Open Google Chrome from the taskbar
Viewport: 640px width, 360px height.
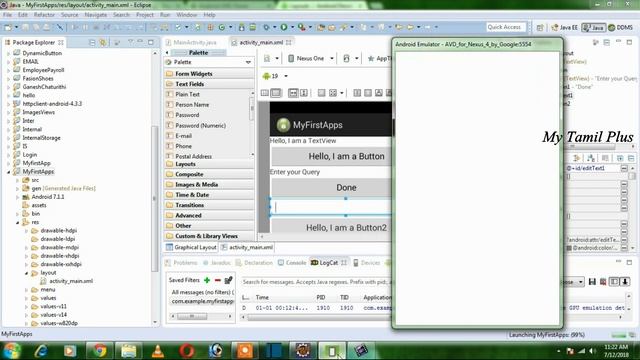pyautogui.click(x=99, y=351)
